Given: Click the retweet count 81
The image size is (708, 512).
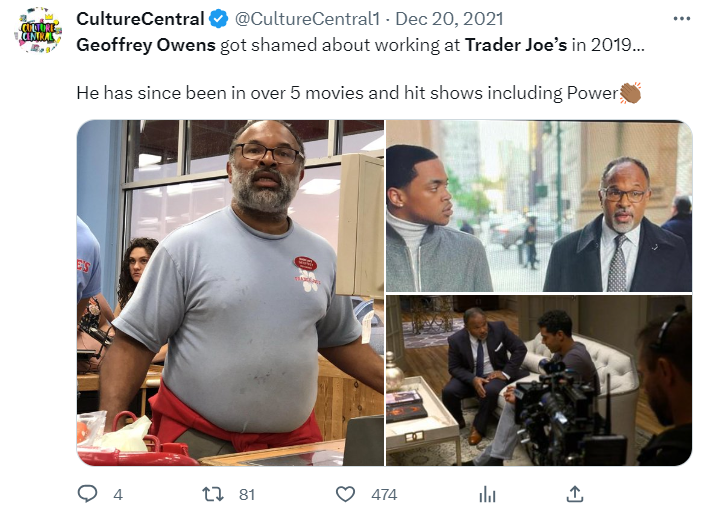Looking at the screenshot, I should tap(247, 495).
